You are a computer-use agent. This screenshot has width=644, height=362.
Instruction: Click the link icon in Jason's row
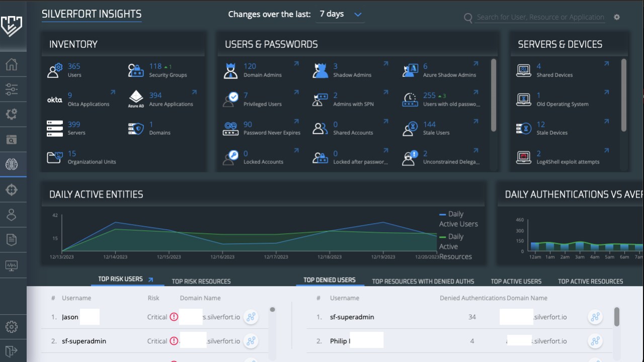pos(251,317)
